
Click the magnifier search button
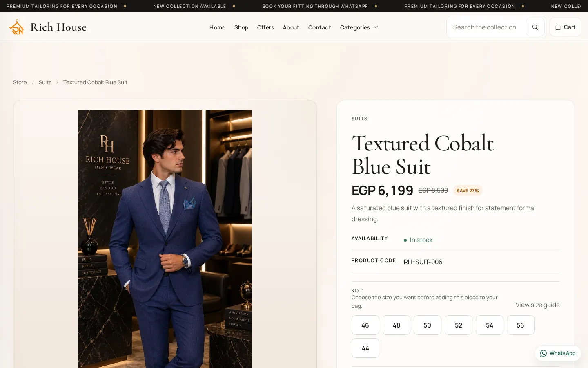(535, 27)
